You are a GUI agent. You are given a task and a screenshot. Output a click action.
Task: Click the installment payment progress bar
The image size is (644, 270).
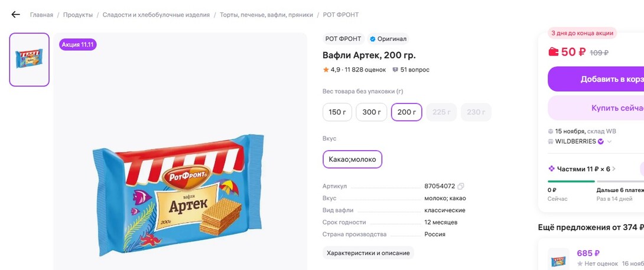[571, 181]
